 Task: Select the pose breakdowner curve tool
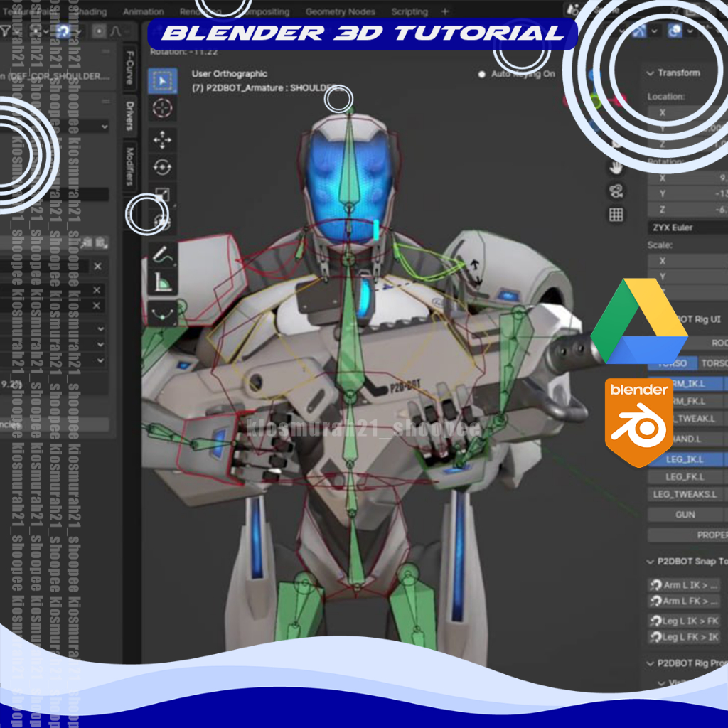tap(162, 314)
